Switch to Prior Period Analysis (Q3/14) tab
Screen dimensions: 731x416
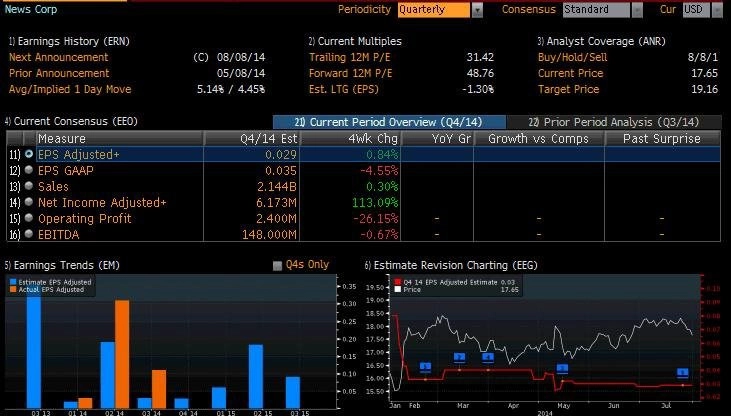tap(614, 122)
